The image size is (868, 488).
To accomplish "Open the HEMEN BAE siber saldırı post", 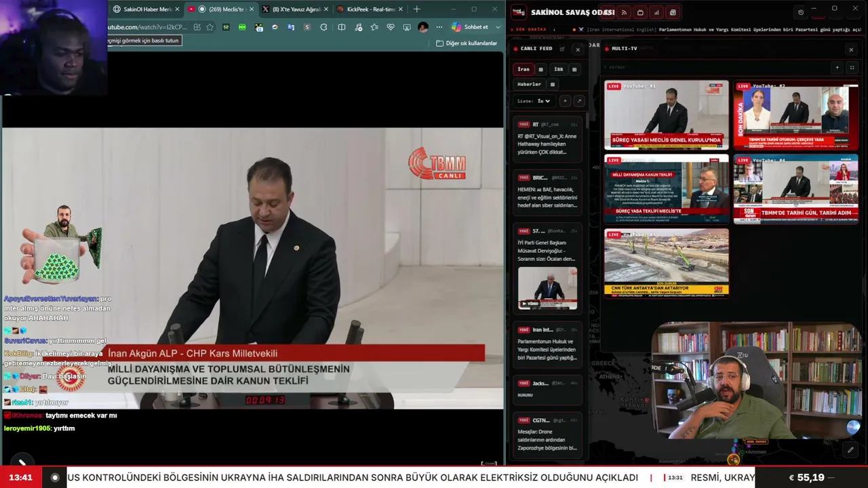I will (547, 192).
